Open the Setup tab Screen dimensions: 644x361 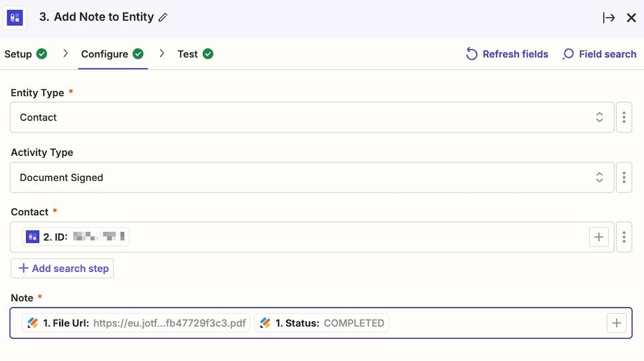pyautogui.click(x=25, y=54)
